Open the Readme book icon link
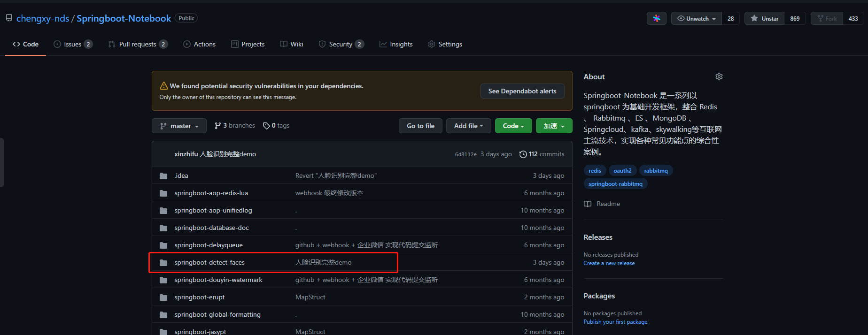 tap(588, 204)
